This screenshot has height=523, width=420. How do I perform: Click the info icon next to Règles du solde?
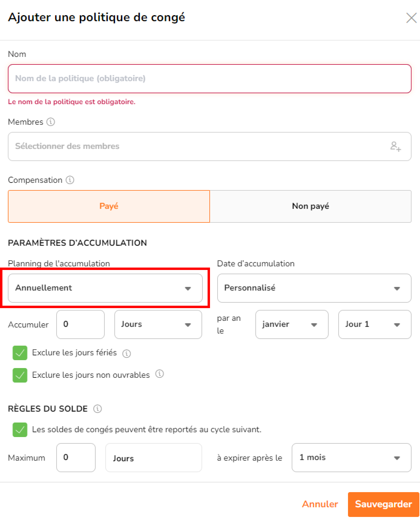[97, 409]
